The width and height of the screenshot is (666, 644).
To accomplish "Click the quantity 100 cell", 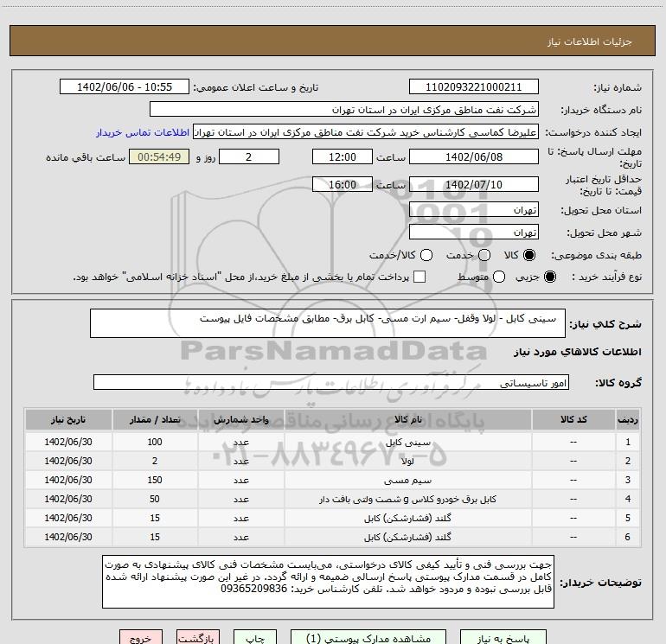I will [x=155, y=442].
